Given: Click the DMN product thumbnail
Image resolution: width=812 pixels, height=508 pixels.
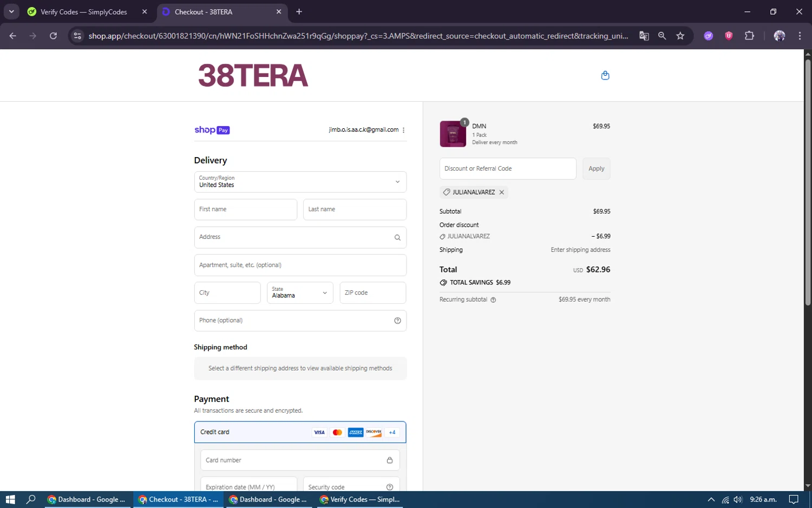Looking at the screenshot, I should point(453,134).
